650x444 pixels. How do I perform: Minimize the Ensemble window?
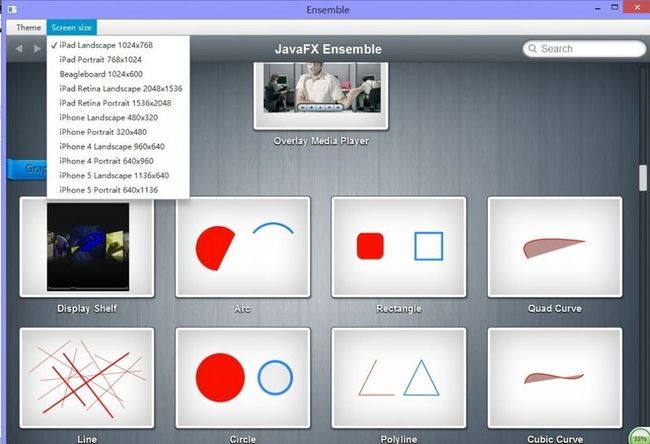pyautogui.click(x=598, y=9)
